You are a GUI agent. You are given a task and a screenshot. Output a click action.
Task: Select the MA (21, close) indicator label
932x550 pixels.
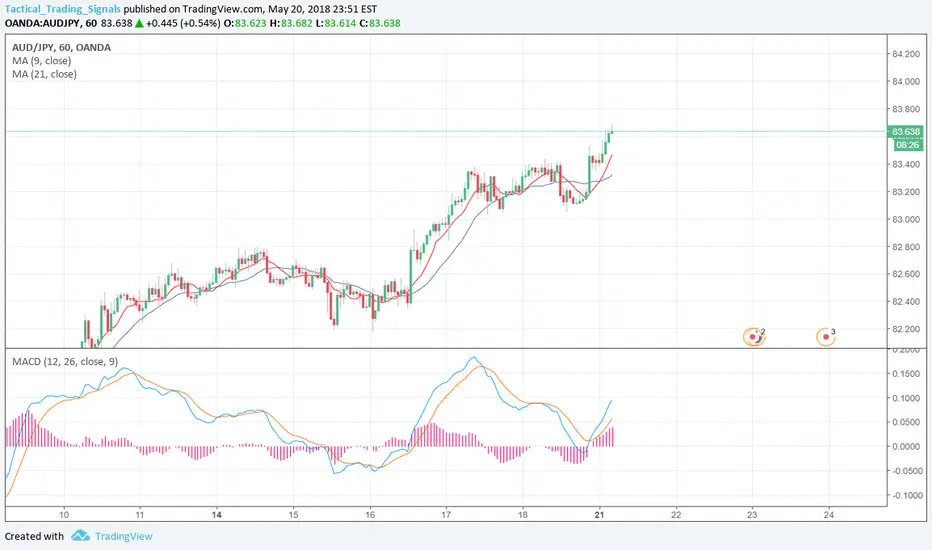pyautogui.click(x=45, y=74)
